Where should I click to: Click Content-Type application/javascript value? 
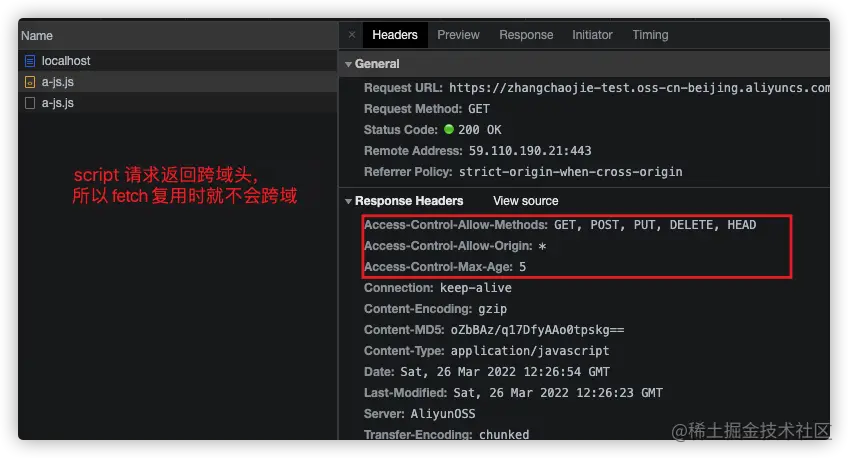click(530, 351)
